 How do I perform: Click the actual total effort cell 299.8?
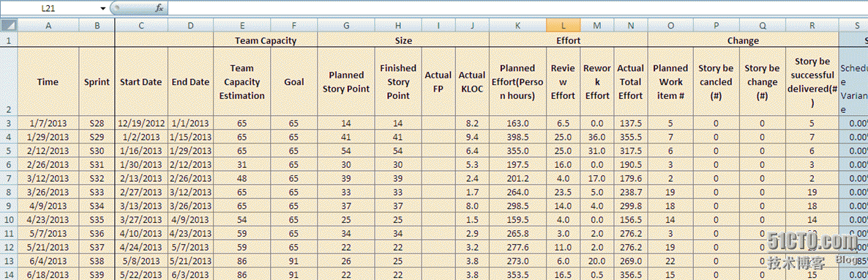[x=631, y=206]
